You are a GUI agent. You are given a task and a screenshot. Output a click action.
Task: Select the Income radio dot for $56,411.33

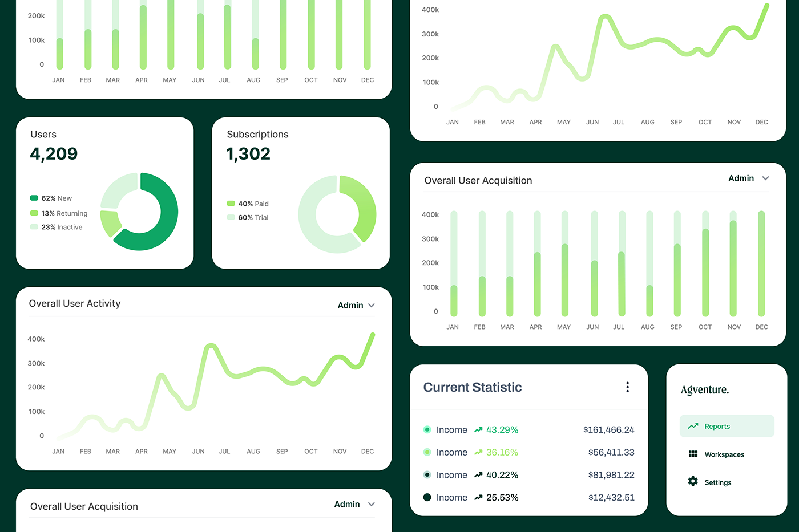pyautogui.click(x=427, y=452)
